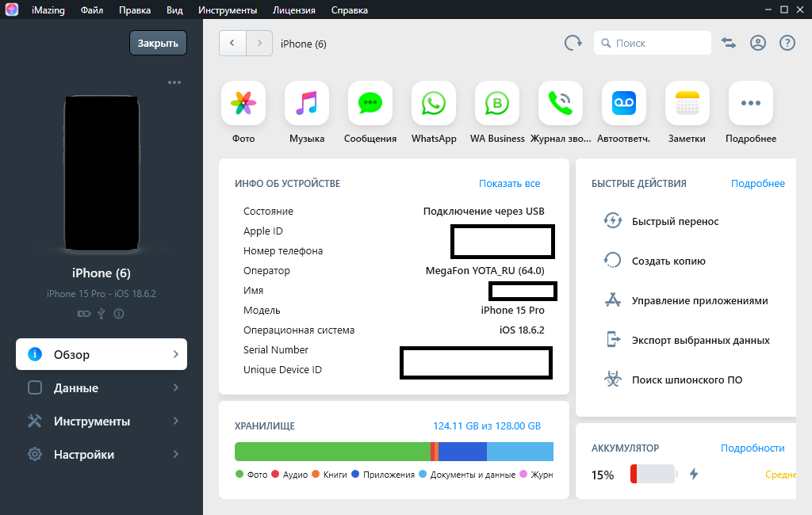Expand Обзор chevron in sidebar

click(x=175, y=354)
